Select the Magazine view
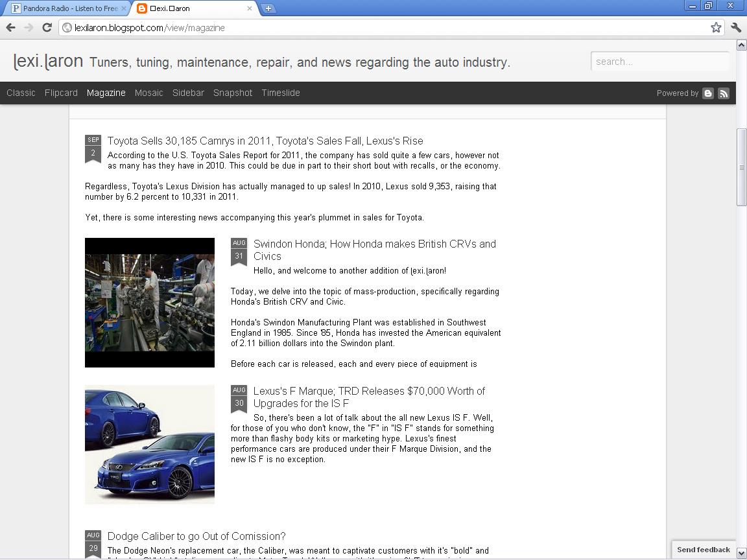Viewport: 747px width, 560px height. pos(106,93)
